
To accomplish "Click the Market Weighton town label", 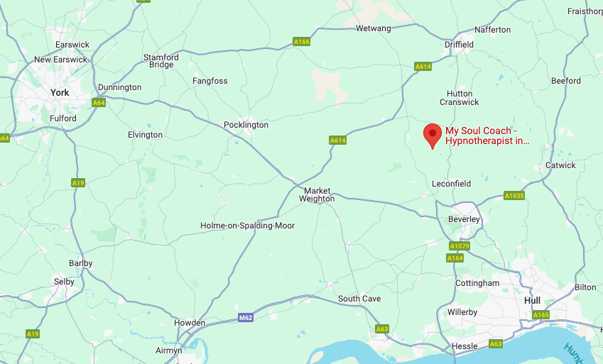I will [x=317, y=194].
